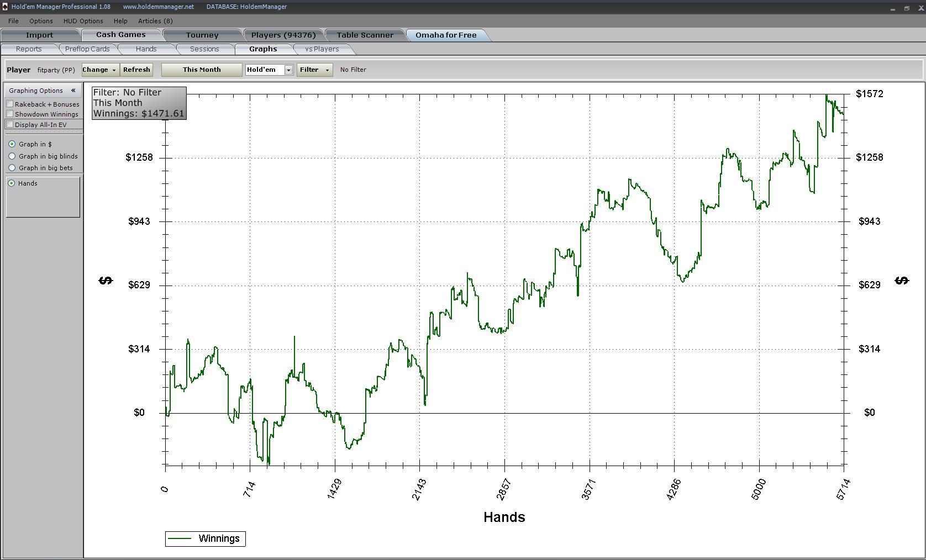Minimize the Hold'em Manager window

click(x=892, y=8)
